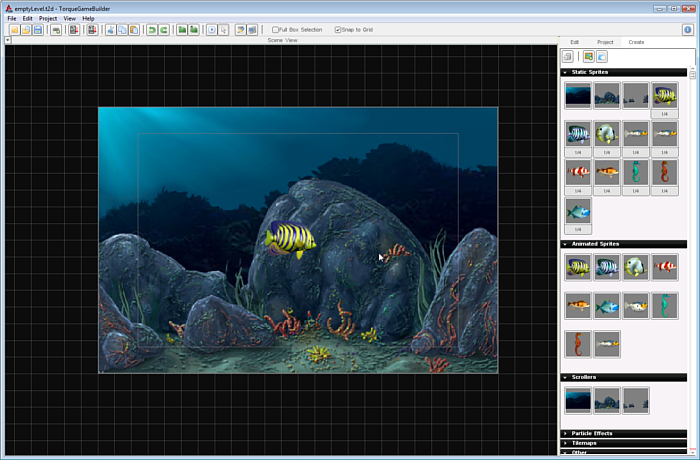700x460 pixels.
Task: Click the Undo arrow in toolbar
Action: click(x=152, y=30)
